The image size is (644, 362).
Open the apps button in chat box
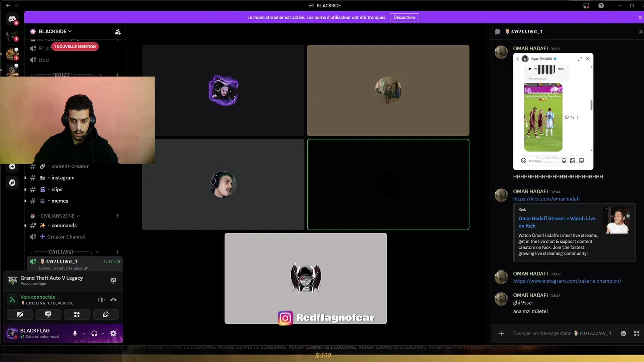click(637, 333)
